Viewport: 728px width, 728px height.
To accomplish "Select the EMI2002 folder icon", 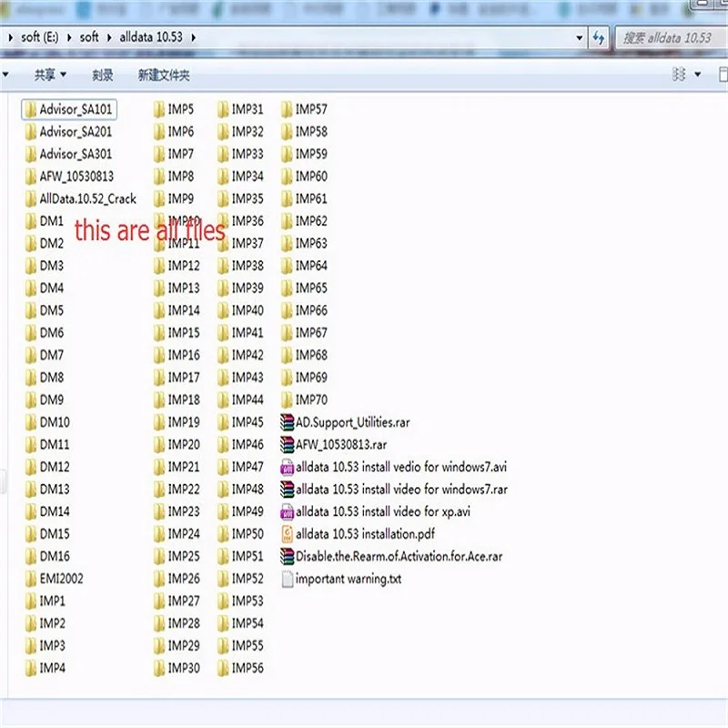I will tap(31, 579).
